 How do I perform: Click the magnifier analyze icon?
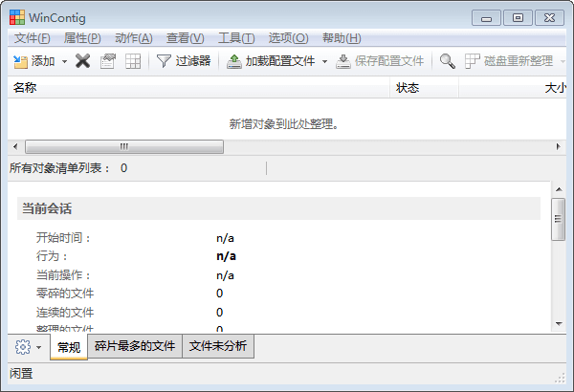coord(448,61)
